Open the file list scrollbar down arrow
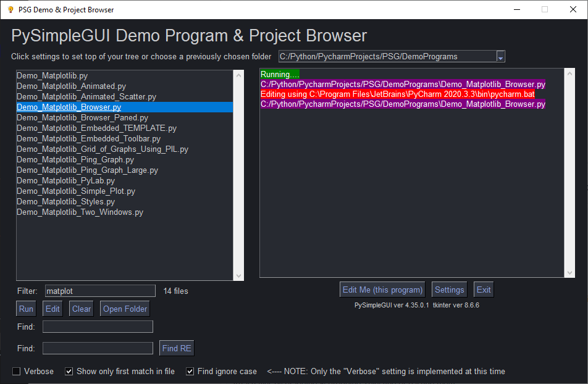The height and width of the screenshot is (384, 588). 238,274
